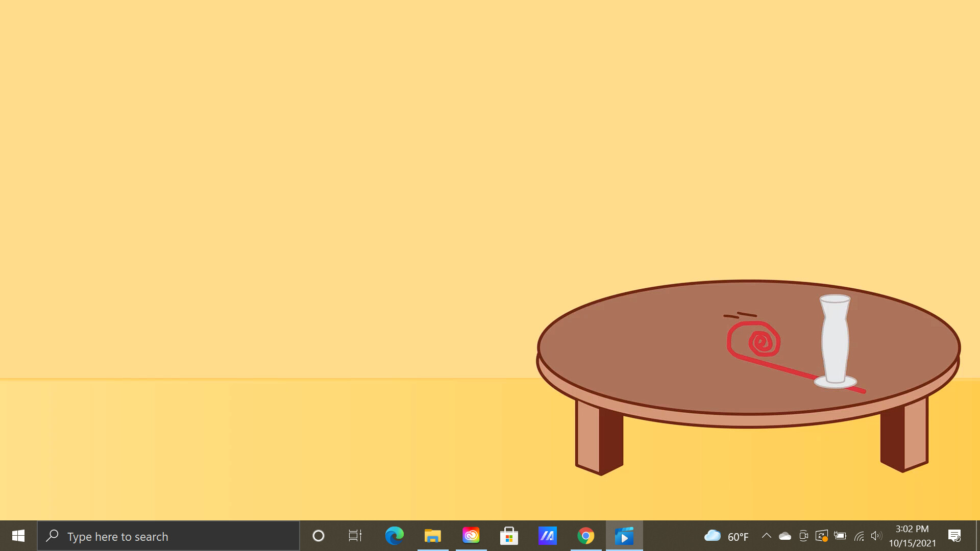Open Windows Update status tray icon
This screenshot has height=551, width=980.
(x=821, y=536)
